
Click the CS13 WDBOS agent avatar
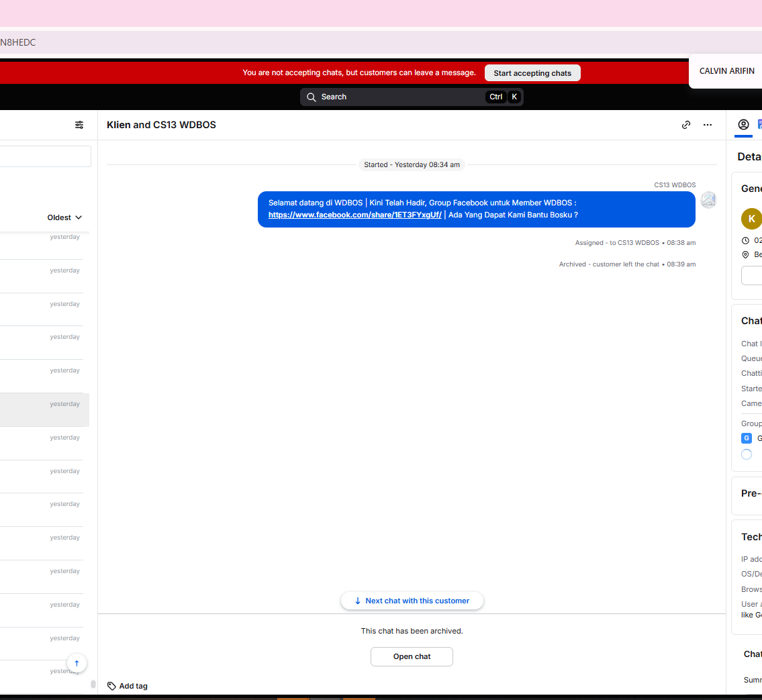[x=708, y=199]
